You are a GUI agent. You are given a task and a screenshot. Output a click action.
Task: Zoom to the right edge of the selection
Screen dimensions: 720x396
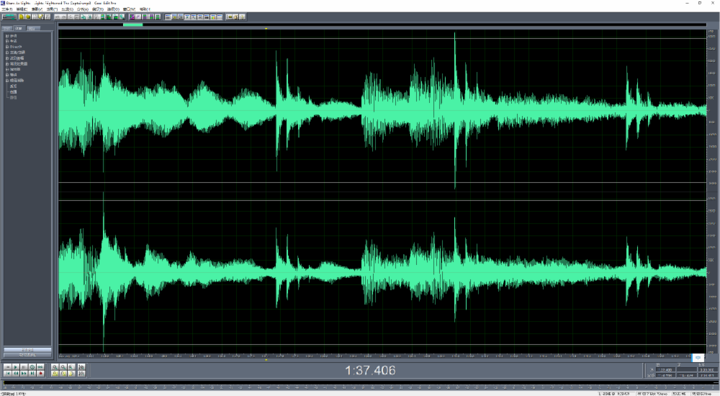(72, 373)
